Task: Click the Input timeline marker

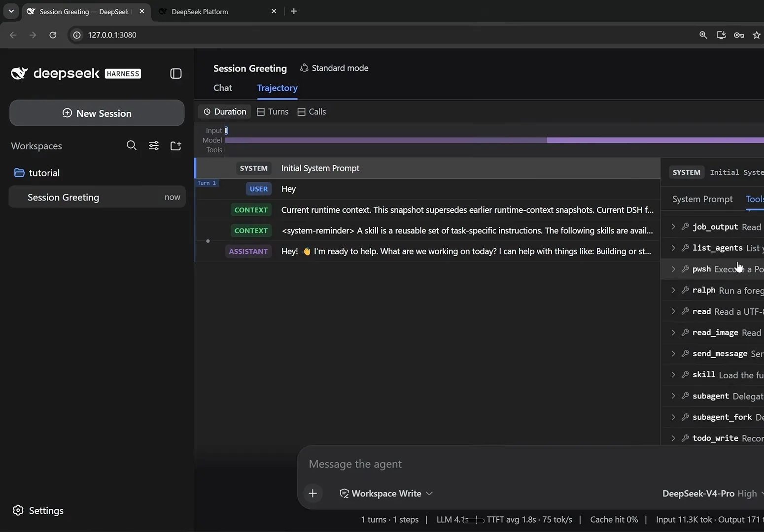Action: click(226, 131)
